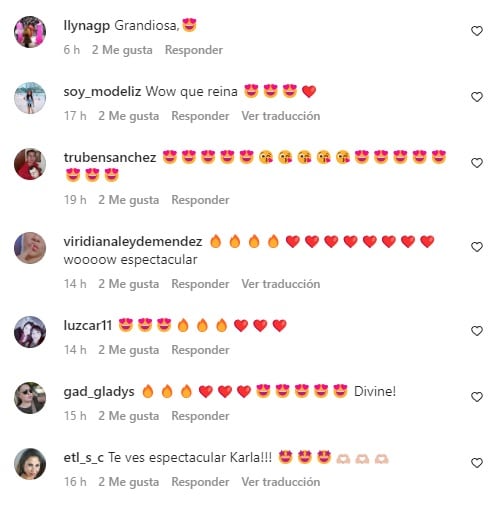Image resolution: width=496 pixels, height=505 pixels.
Task: Show translation of etl_s_c's comment
Action: pyautogui.click(x=281, y=482)
